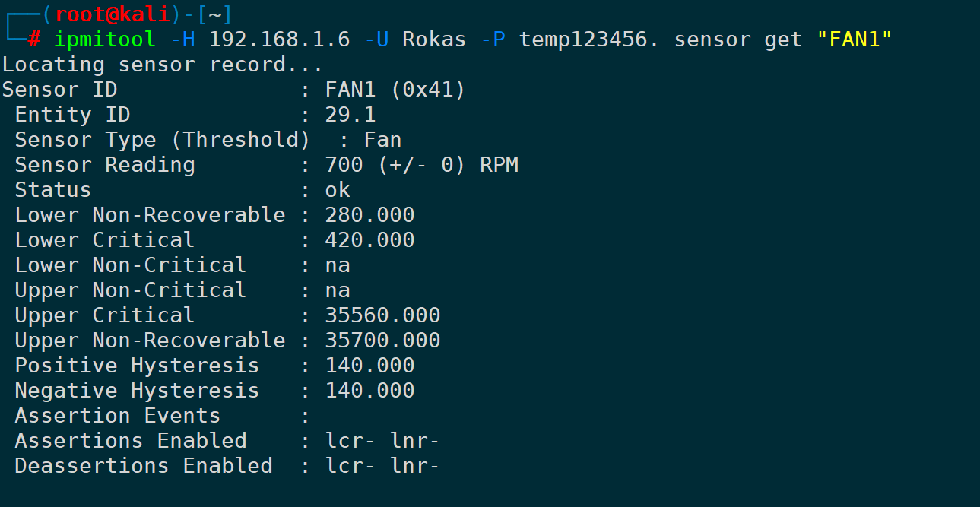Click the Upper Critical value 35560.000
The image size is (980, 507).
tap(382, 315)
